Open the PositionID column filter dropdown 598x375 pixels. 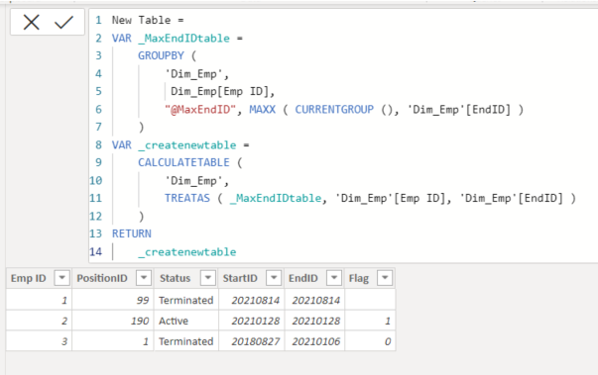click(x=144, y=278)
